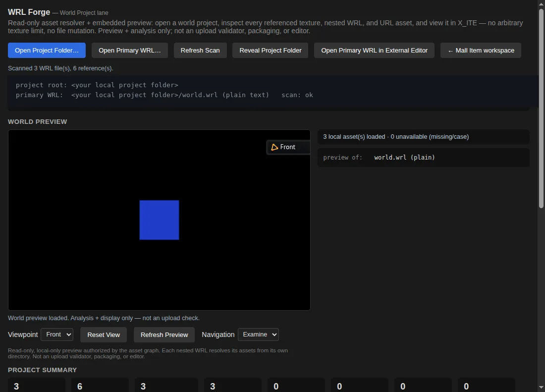Reset the world preview view
545x392 pixels.
[104, 335]
